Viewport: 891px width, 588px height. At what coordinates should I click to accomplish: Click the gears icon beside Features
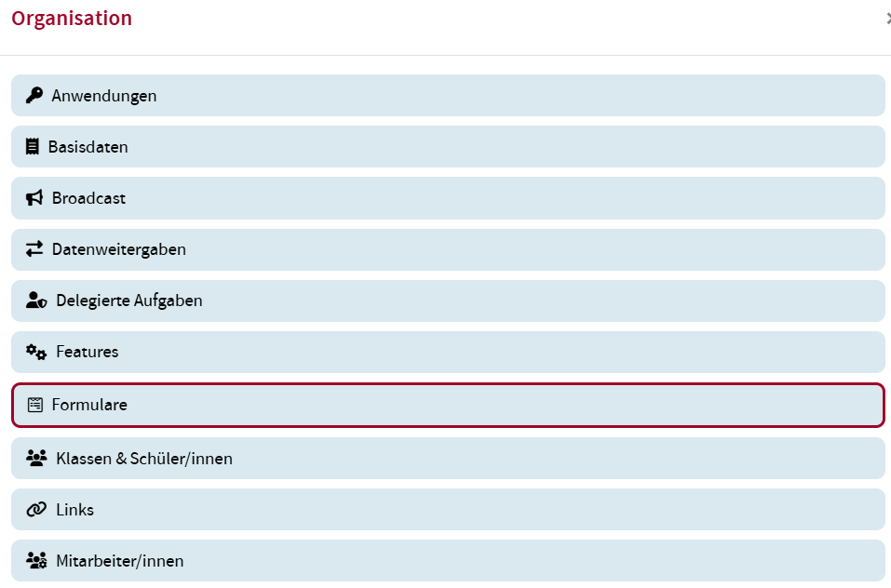click(36, 352)
